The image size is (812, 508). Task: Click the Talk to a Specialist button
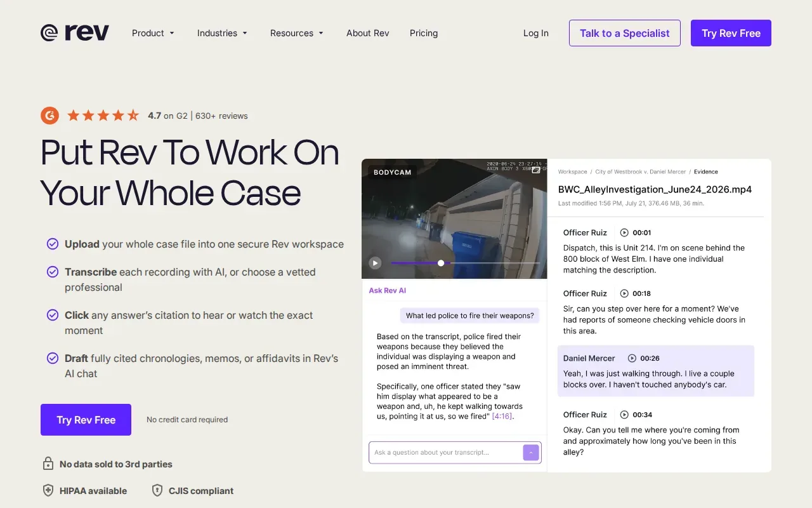pyautogui.click(x=625, y=33)
